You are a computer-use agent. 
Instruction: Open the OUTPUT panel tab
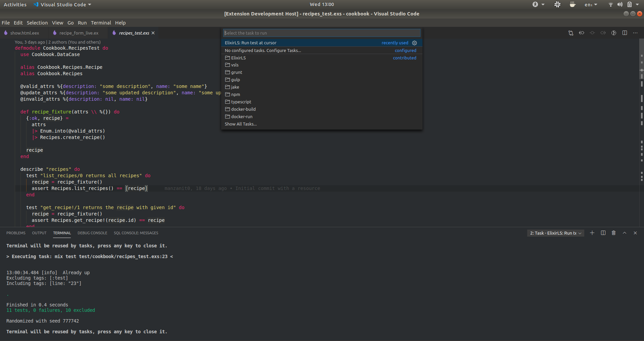point(39,233)
